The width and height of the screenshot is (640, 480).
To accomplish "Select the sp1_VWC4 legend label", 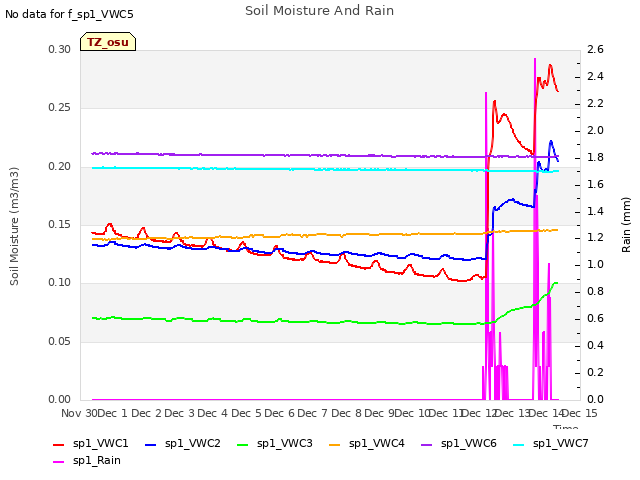I will [376, 444].
